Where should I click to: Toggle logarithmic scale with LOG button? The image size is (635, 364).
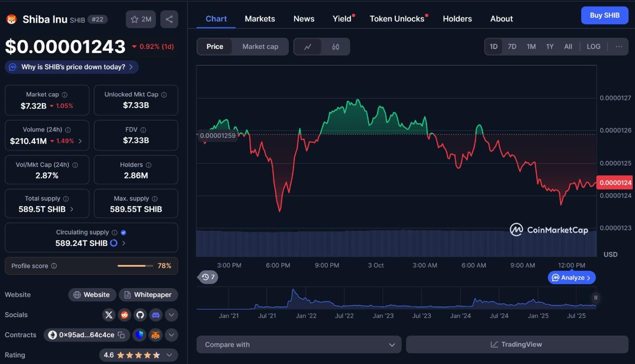(x=593, y=46)
